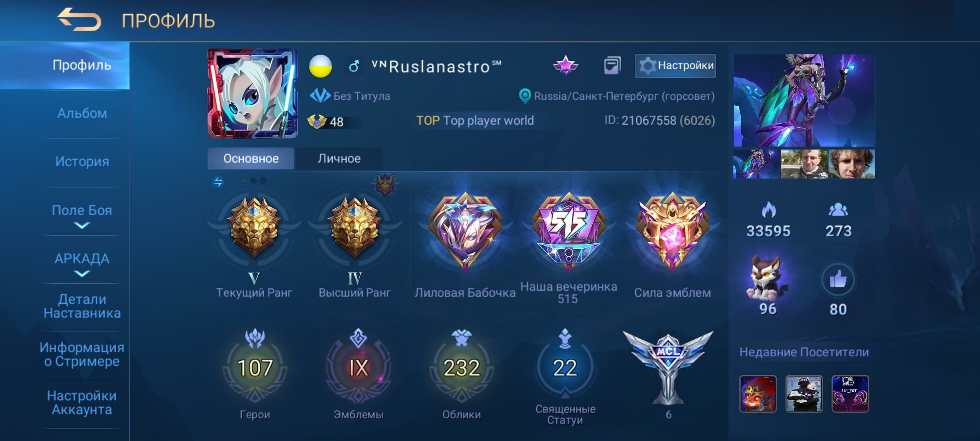
Task: Open the Альбом sidebar item
Action: pos(82,113)
